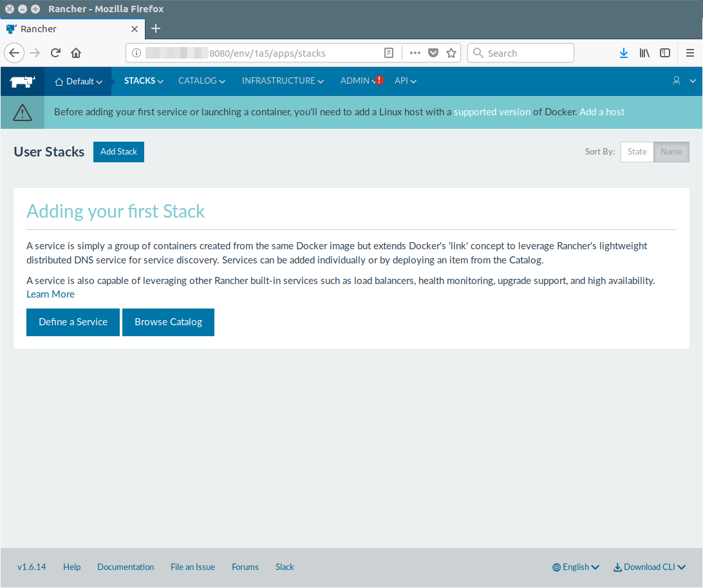Sort stacks by State

tap(637, 152)
